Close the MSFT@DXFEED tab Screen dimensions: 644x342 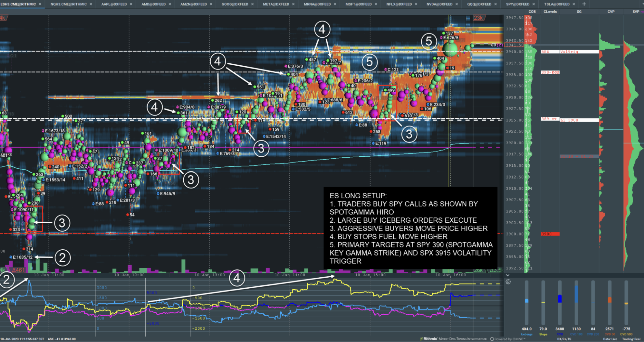pos(376,4)
